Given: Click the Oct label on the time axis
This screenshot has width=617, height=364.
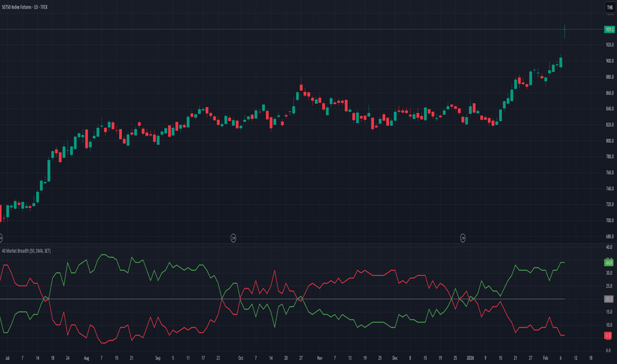Looking at the screenshot, I should point(240,358).
